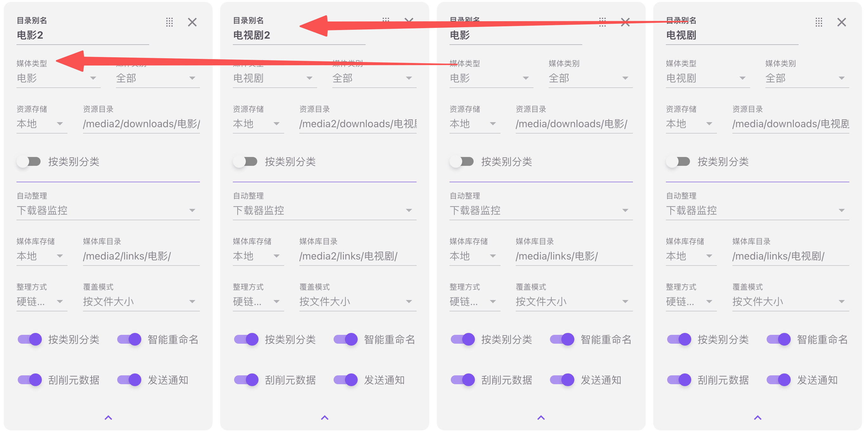Collapse the 电视剧2 card with the bottom chevron

(324, 418)
